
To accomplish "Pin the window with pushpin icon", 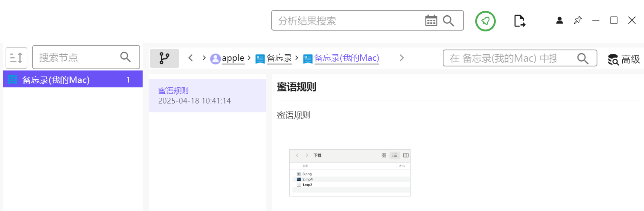I will tap(578, 20).
